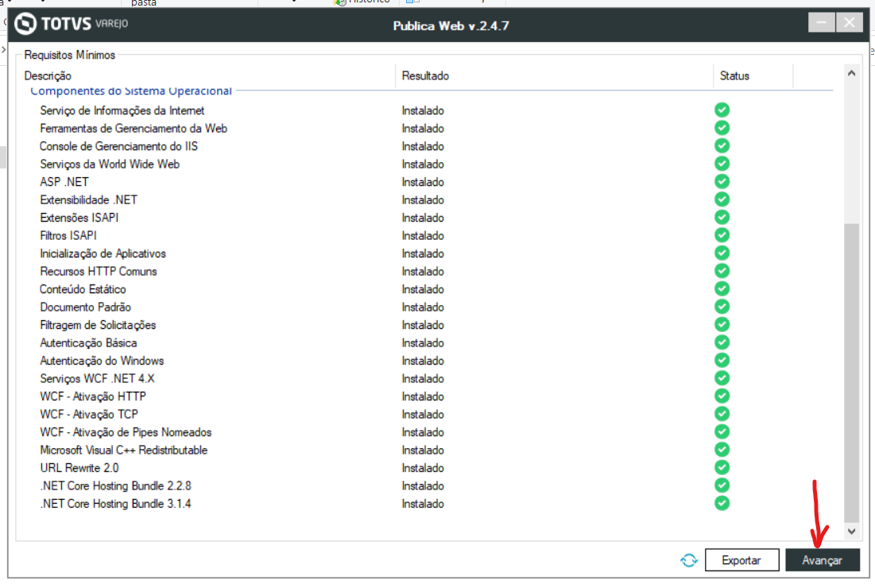The image size is (875, 588).
Task: Click the scrollbar down arrow
Action: coord(851,531)
